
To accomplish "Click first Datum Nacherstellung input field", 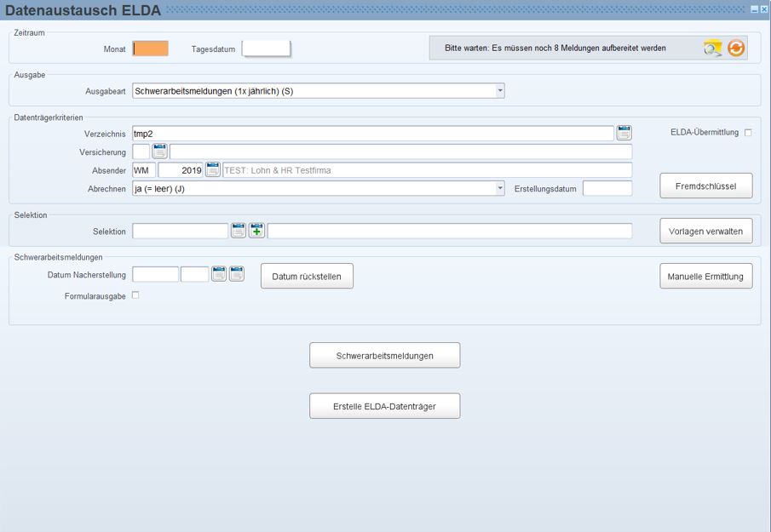I will pyautogui.click(x=155, y=274).
